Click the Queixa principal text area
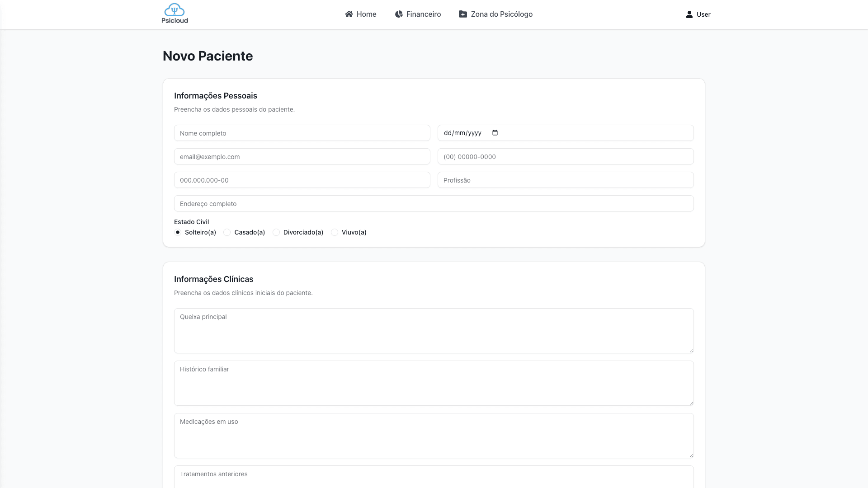This screenshot has width=868, height=488. coord(434,331)
